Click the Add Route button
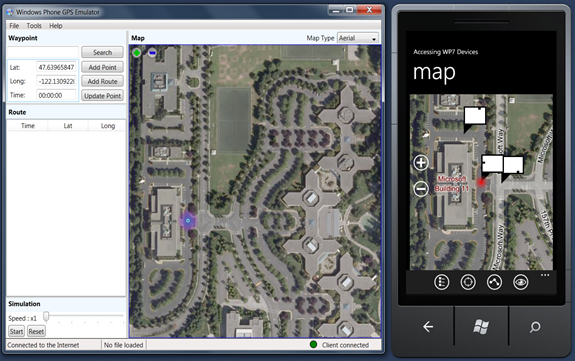 point(102,81)
